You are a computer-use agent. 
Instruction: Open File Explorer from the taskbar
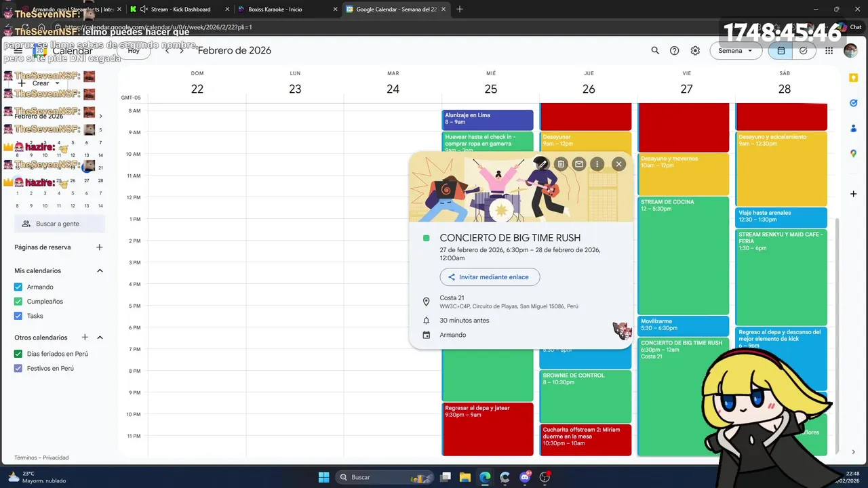pyautogui.click(x=465, y=477)
